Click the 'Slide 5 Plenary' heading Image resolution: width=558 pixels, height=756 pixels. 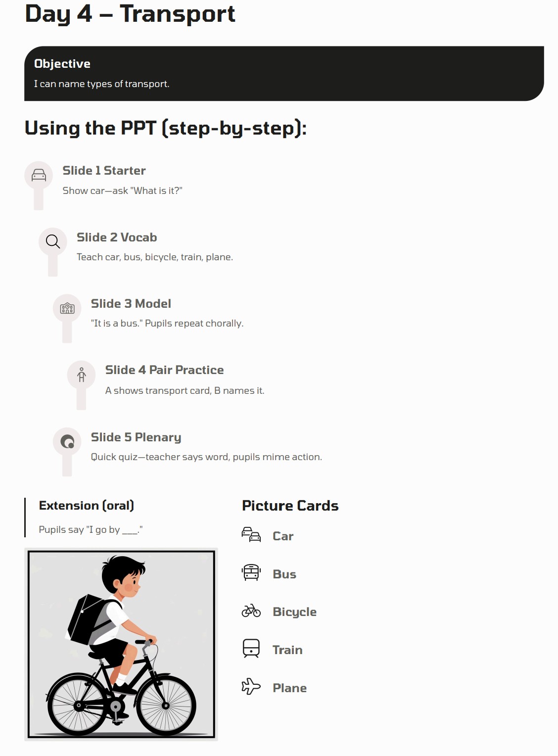136,437
